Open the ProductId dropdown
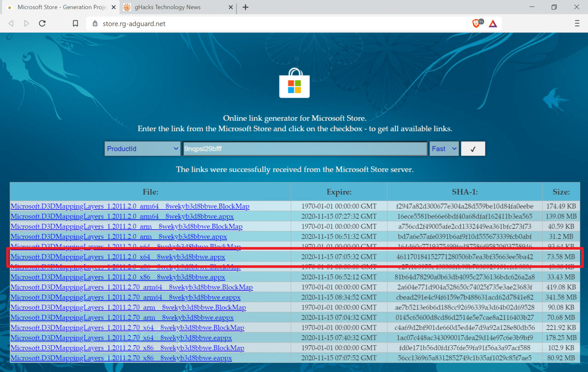 click(142, 148)
